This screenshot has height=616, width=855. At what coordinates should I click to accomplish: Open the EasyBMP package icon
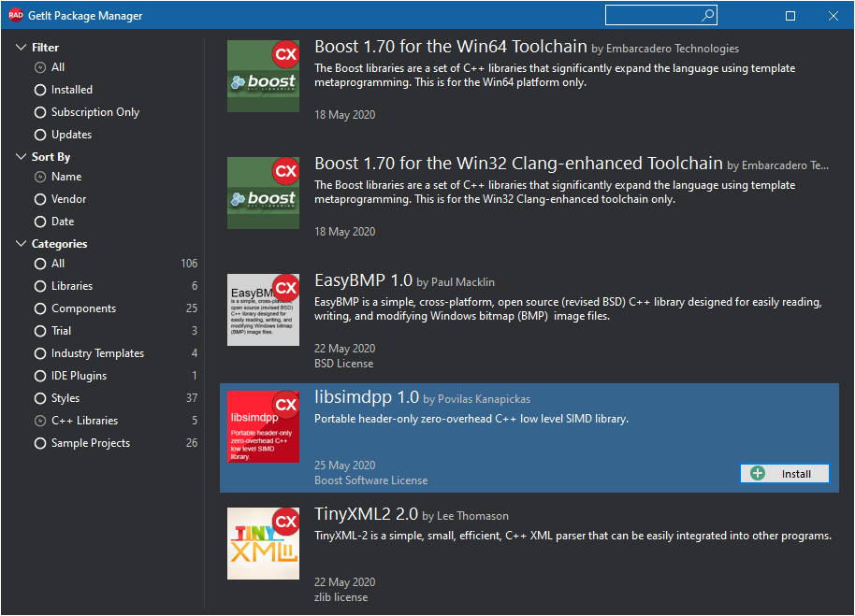click(263, 310)
